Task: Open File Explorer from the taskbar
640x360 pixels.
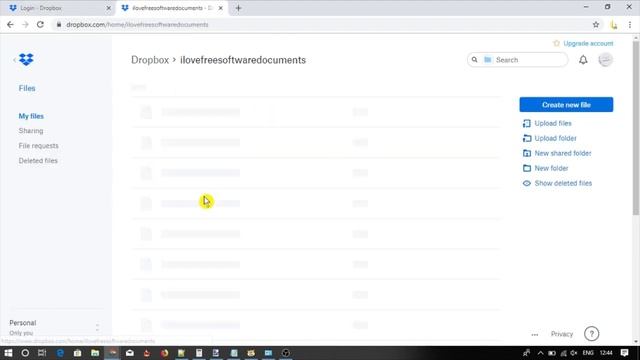Action: click(x=95, y=353)
